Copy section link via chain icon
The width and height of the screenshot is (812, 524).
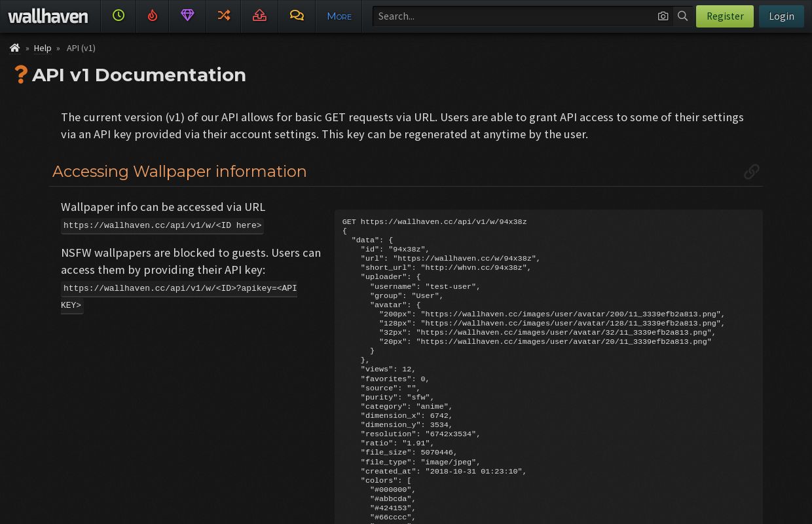pos(751,172)
